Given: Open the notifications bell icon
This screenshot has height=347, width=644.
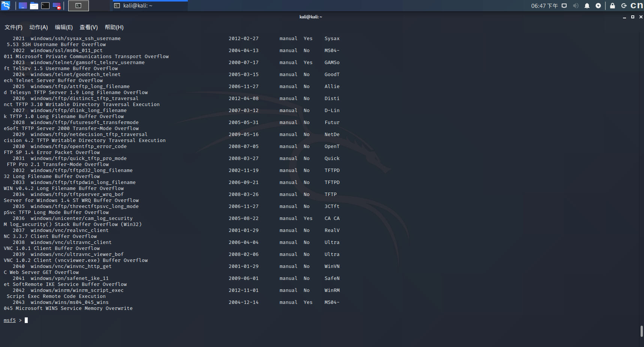Looking at the screenshot, I should coord(587,6).
